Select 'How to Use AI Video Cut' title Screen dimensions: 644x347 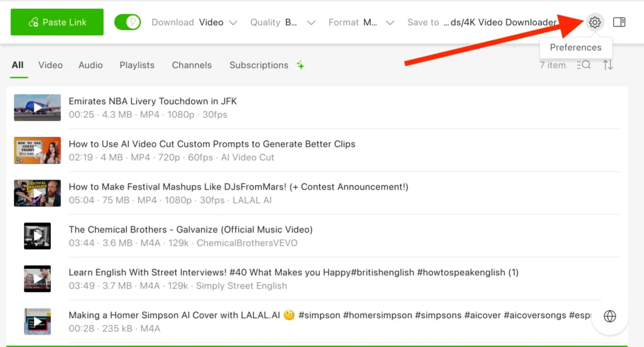(x=212, y=144)
